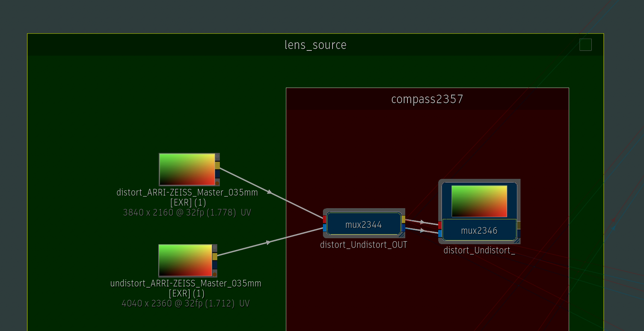Click the dark blue matte socket on undistort_ARRI-ZEISS clip
644x331 pixels.
pyautogui.click(x=215, y=265)
